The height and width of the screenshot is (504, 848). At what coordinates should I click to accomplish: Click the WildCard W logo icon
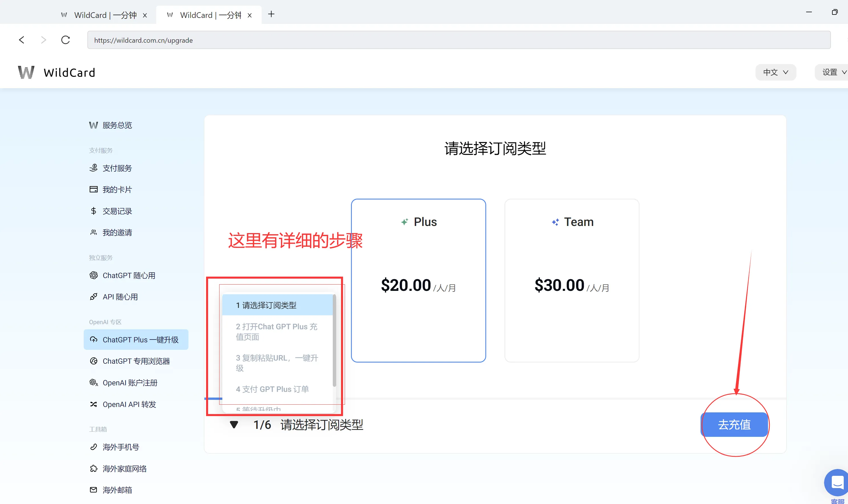tap(26, 72)
